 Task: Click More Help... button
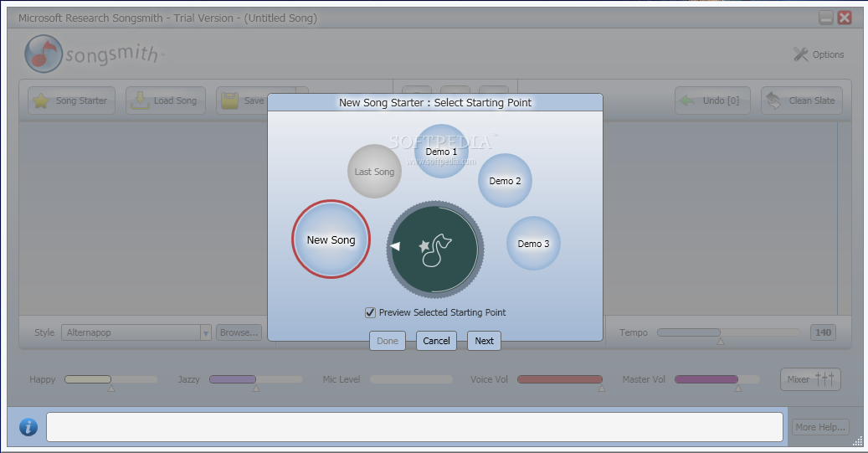coord(820,427)
